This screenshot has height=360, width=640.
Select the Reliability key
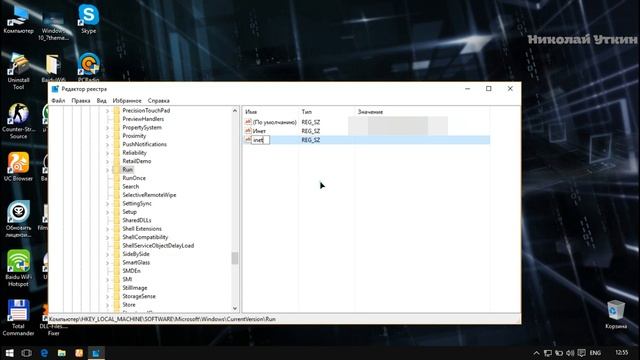(x=134, y=153)
